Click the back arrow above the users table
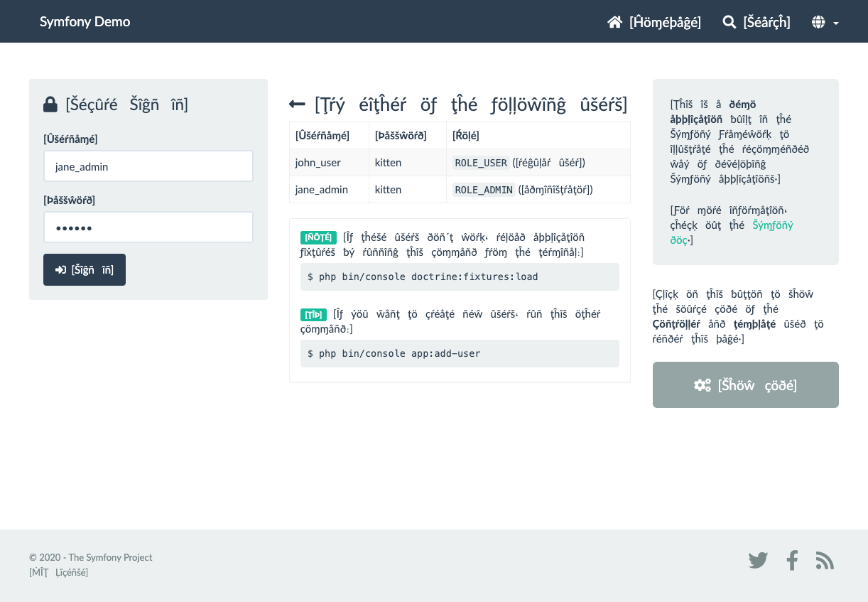The image size is (868, 602). (x=297, y=104)
